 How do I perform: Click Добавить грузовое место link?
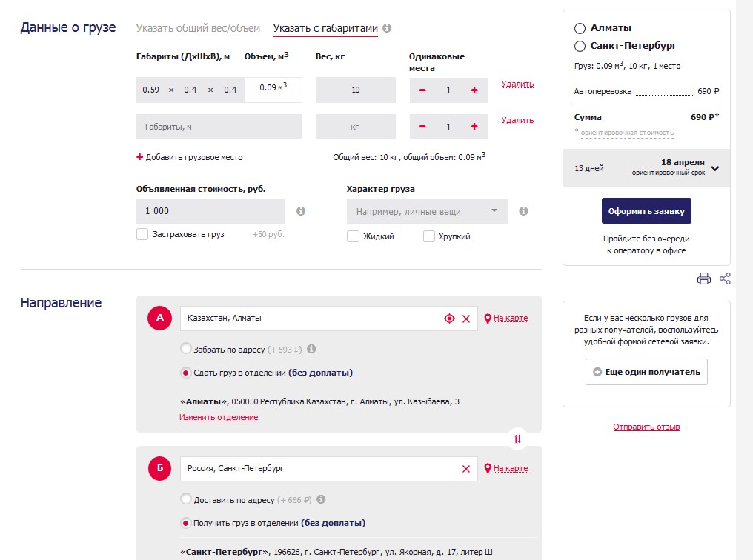tap(193, 158)
